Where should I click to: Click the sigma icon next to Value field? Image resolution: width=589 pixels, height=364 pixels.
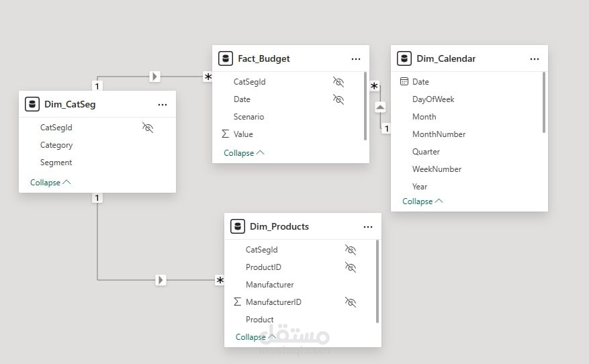(225, 134)
